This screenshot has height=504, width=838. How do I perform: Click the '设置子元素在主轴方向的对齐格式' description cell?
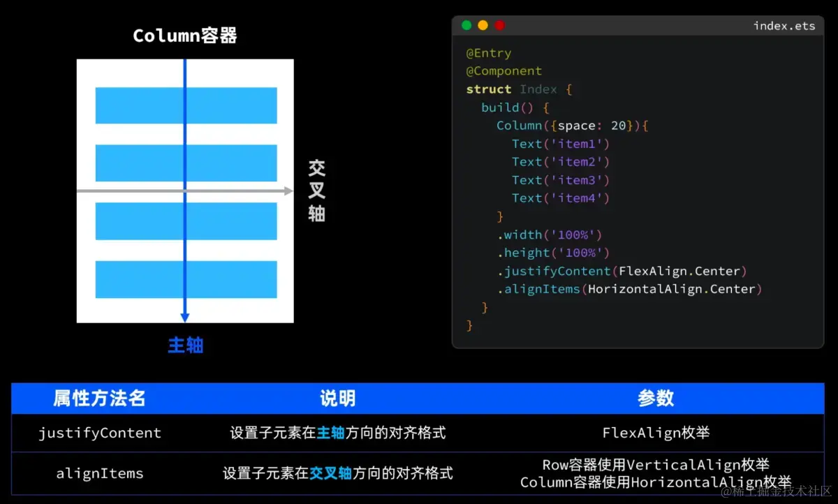tap(338, 433)
